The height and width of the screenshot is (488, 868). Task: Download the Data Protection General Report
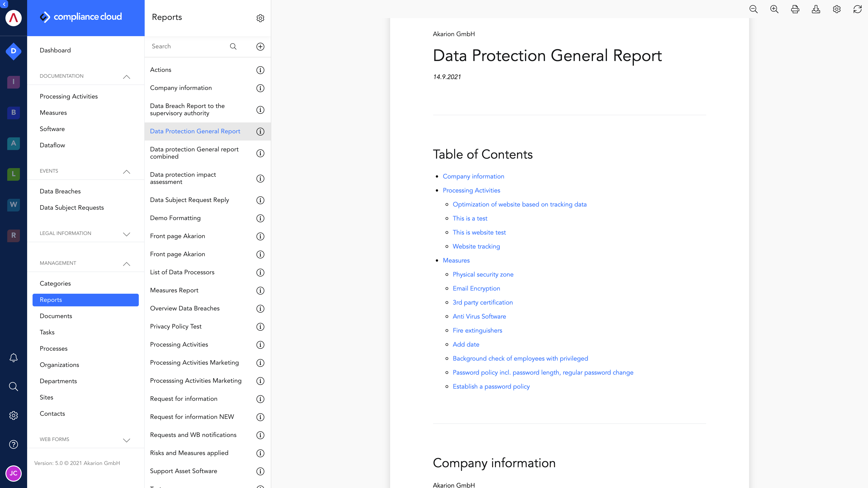(816, 9)
